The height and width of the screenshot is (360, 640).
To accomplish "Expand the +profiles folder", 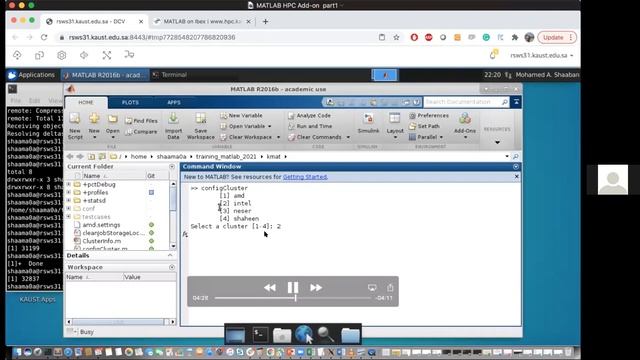I will 69,192.
